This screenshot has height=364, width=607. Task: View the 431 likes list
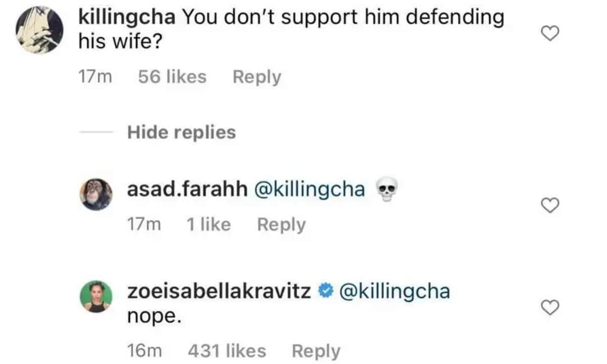click(x=226, y=351)
